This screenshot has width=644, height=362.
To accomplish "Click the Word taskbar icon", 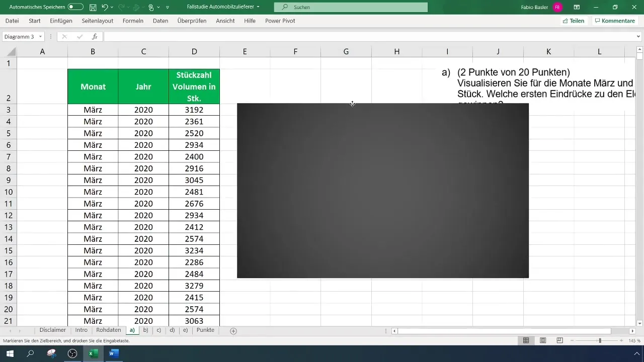I will 114,353.
